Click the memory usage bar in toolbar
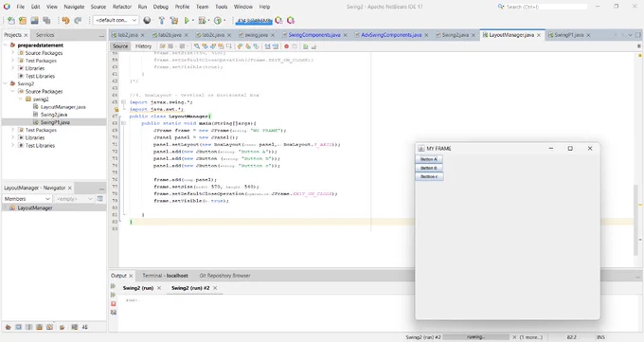Screen dimensions: 644x342 [254, 20]
